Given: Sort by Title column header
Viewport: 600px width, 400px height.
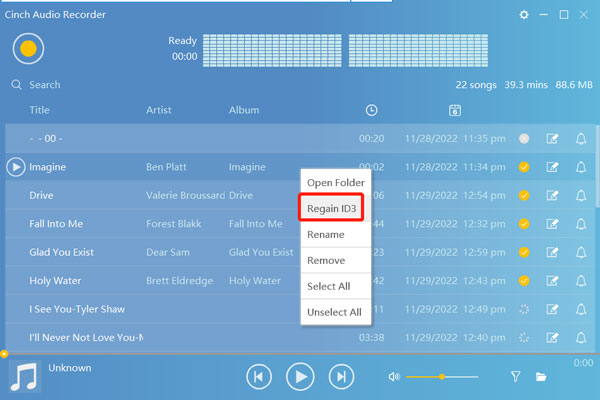Looking at the screenshot, I should click(x=39, y=110).
